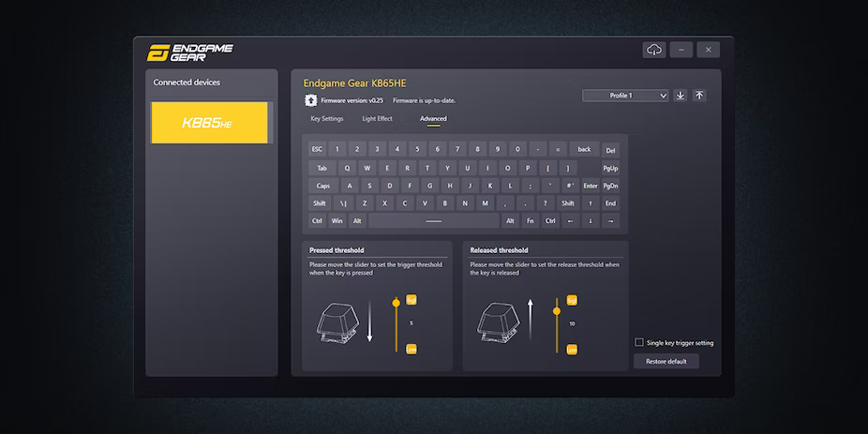Open the Profile 1 dropdown
The height and width of the screenshot is (434, 868).
625,96
